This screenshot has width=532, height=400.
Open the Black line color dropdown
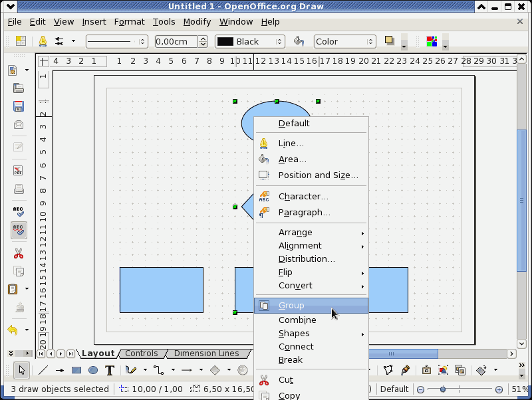click(250, 41)
